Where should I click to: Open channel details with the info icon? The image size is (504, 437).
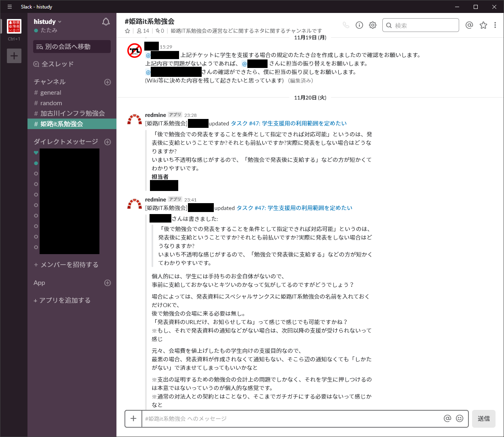tap(359, 25)
